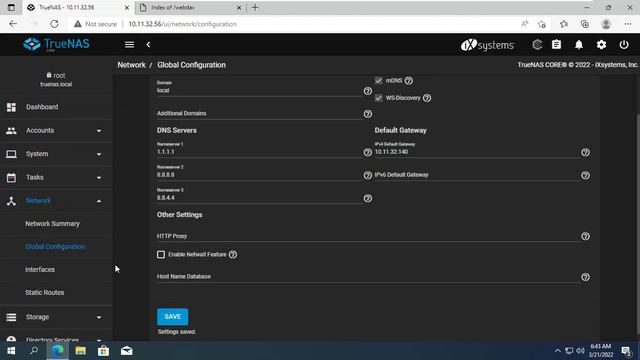The height and width of the screenshot is (360, 640).
Task: Toggle the WS-Discovery checkbox
Action: (378, 98)
